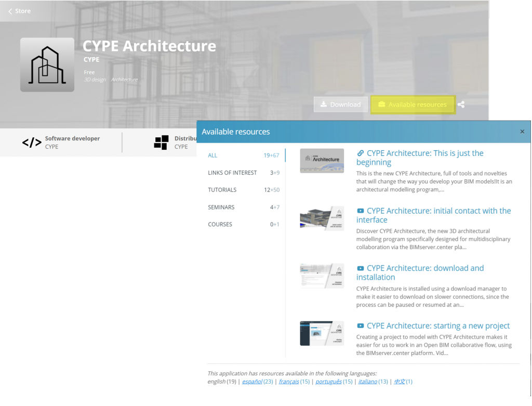
Task: Click the Software developer code icon
Action: coord(32,142)
